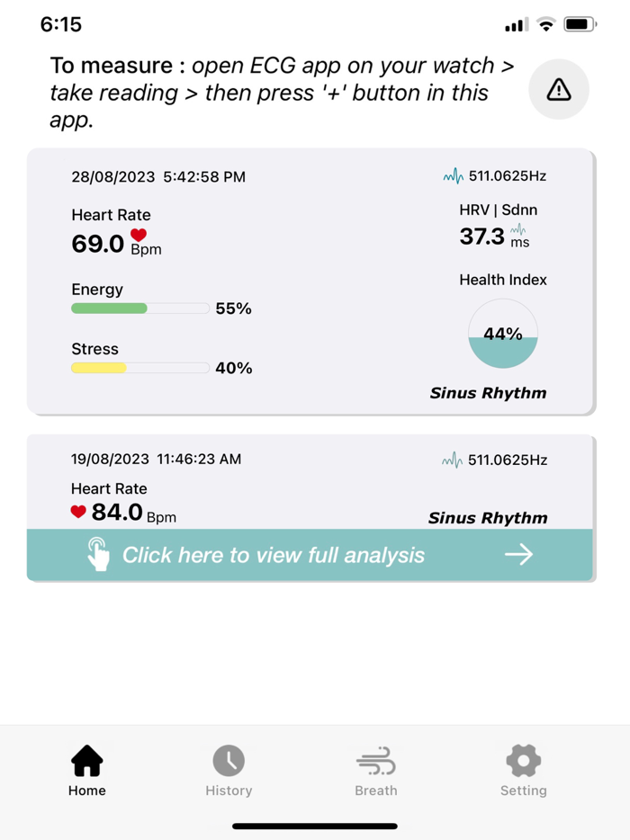630x840 pixels.
Task: Open History using the clock icon
Action: point(229,770)
